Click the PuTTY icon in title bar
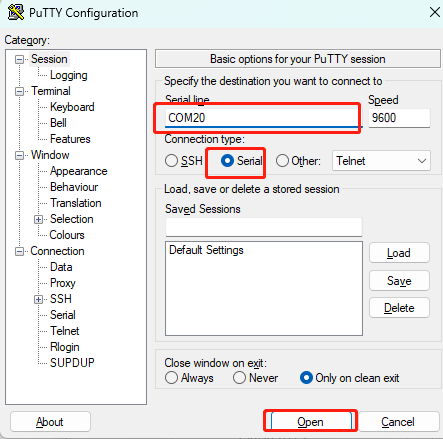The image size is (443, 439). pyautogui.click(x=16, y=13)
